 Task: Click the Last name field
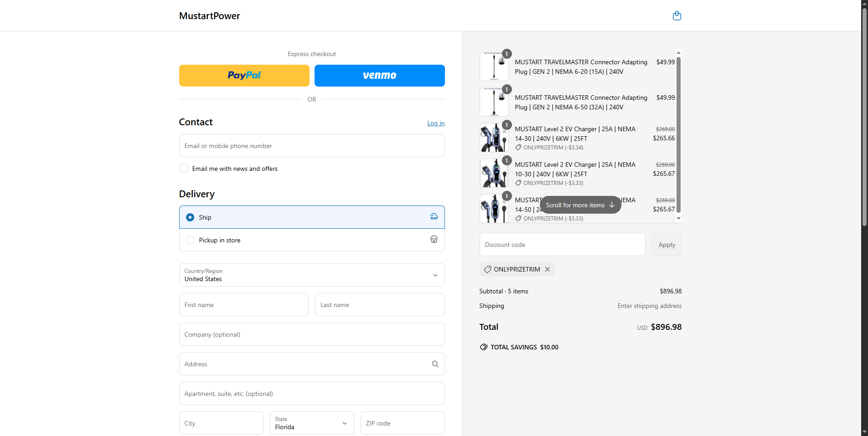coord(380,305)
